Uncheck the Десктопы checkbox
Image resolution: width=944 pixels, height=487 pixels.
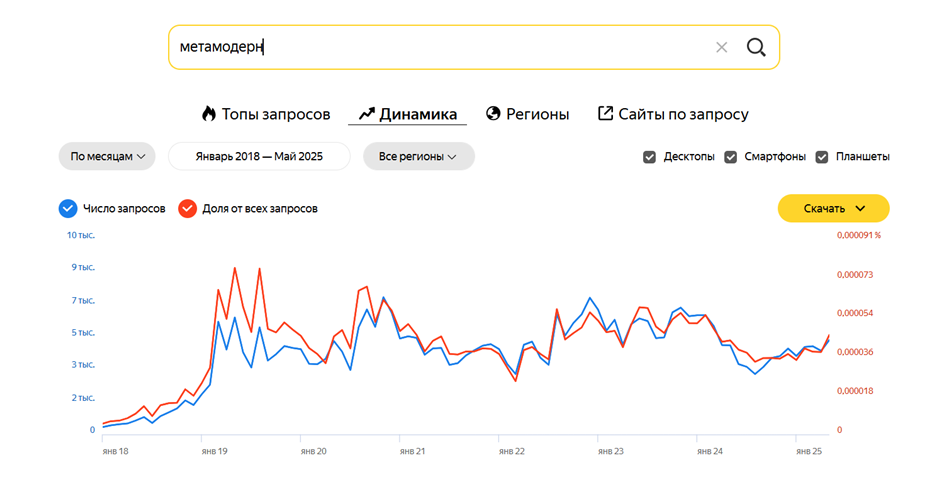(650, 157)
